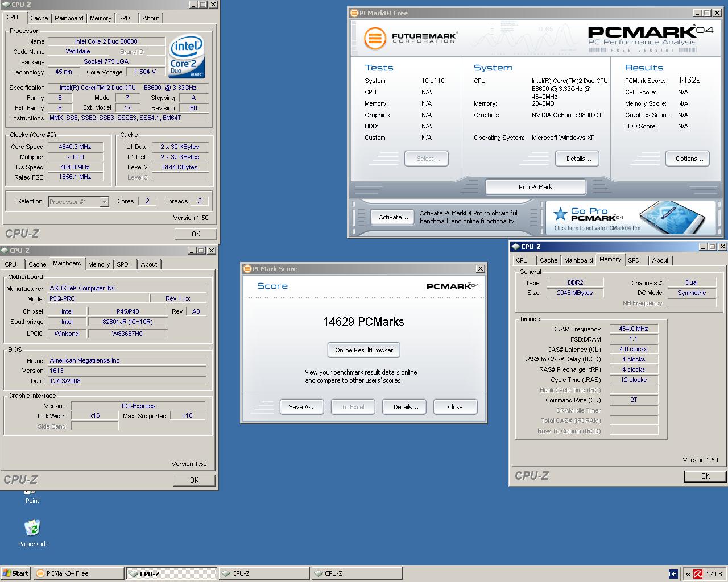The width and height of the screenshot is (728, 582).
Task: Click the DDR2 memory type field
Action: [x=575, y=282]
